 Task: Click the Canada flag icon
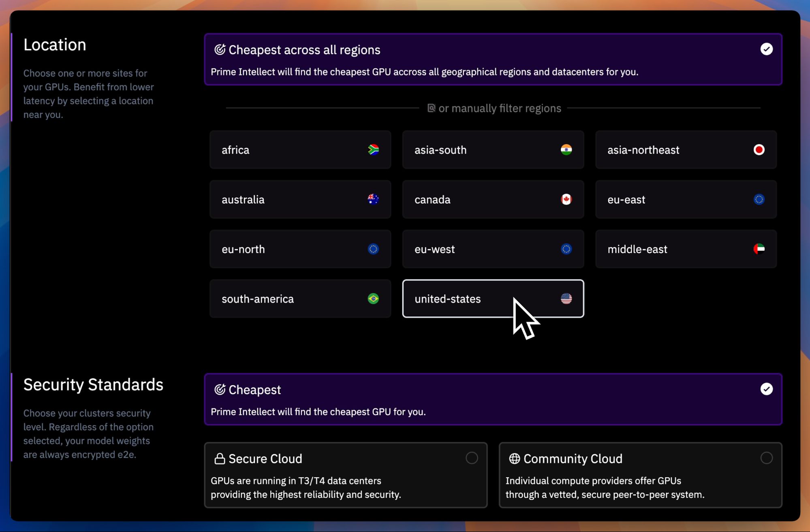pyautogui.click(x=566, y=199)
